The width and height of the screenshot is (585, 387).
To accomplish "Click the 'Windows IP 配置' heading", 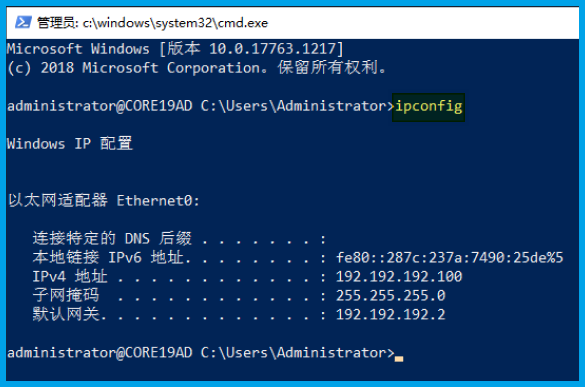I will click(x=70, y=144).
